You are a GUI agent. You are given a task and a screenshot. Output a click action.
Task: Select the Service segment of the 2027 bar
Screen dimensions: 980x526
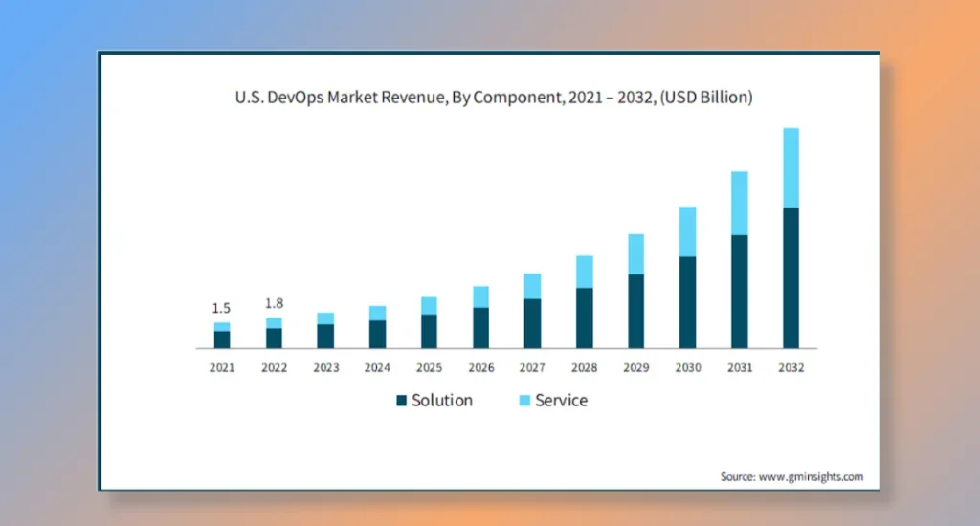click(532, 286)
